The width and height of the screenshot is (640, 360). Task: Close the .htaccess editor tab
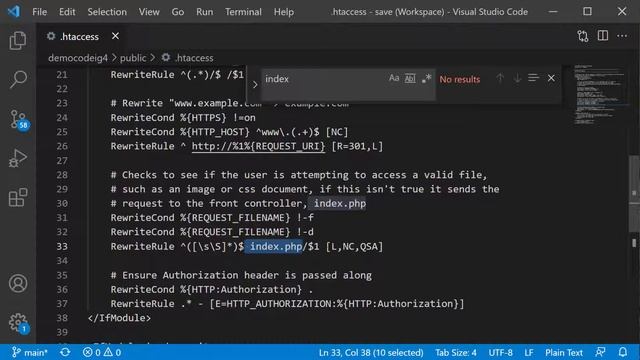[x=116, y=36]
